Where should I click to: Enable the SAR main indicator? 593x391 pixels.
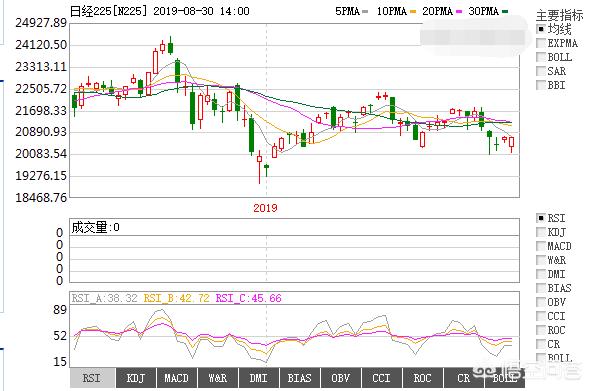[x=541, y=71]
